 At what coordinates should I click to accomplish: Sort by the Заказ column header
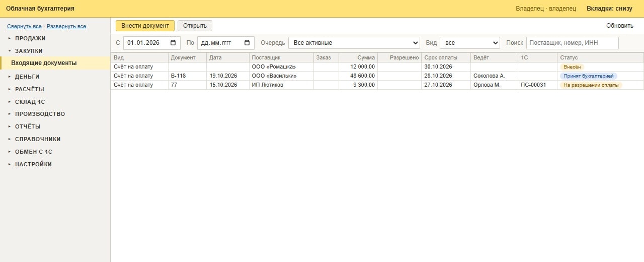326,57
